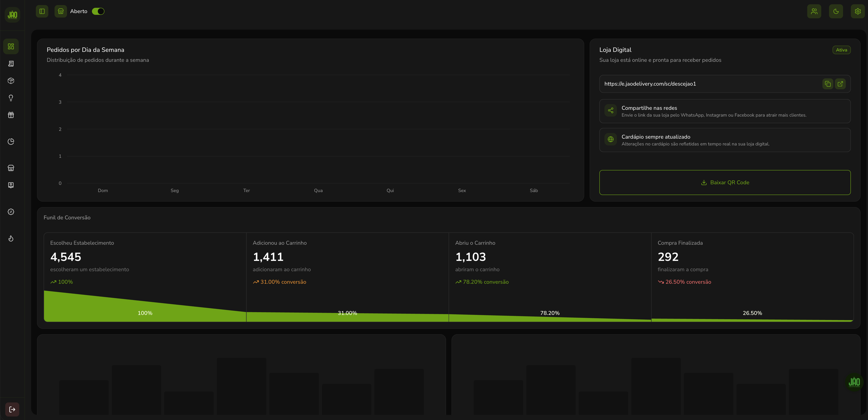Open the products box icon in sidebar
Screen dimensions: 868x420
11,81
